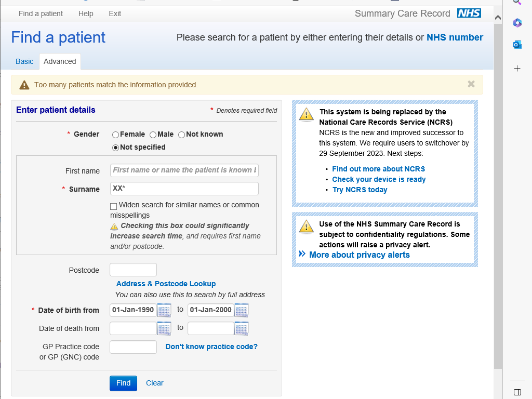
Task: Click the Surname input field
Action: [184, 189]
